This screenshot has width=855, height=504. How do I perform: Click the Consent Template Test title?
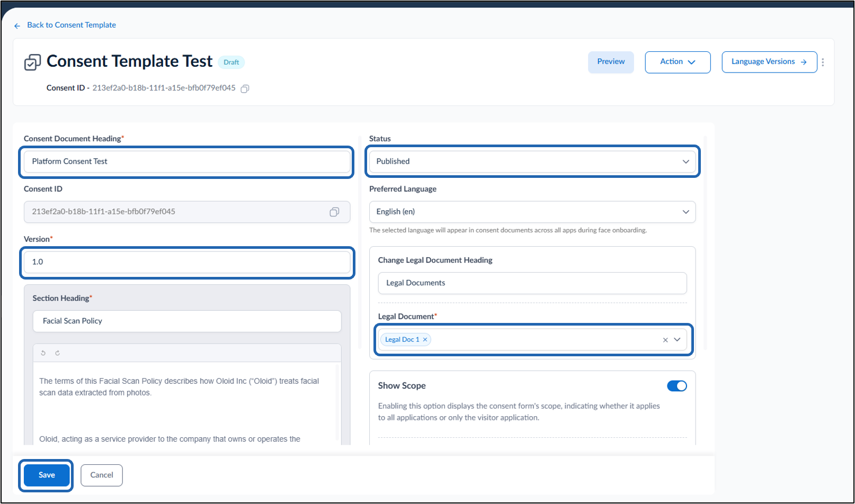[x=130, y=61]
